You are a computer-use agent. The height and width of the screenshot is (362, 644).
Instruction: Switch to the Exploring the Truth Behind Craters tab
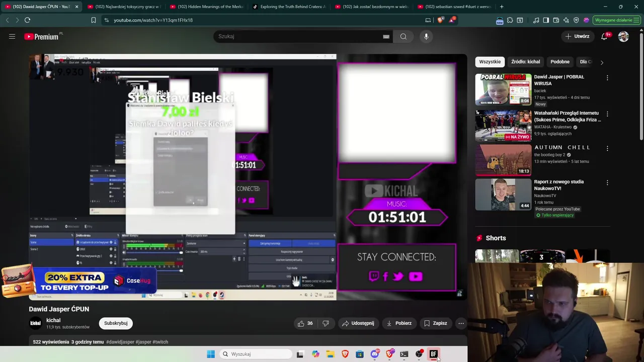289,7
